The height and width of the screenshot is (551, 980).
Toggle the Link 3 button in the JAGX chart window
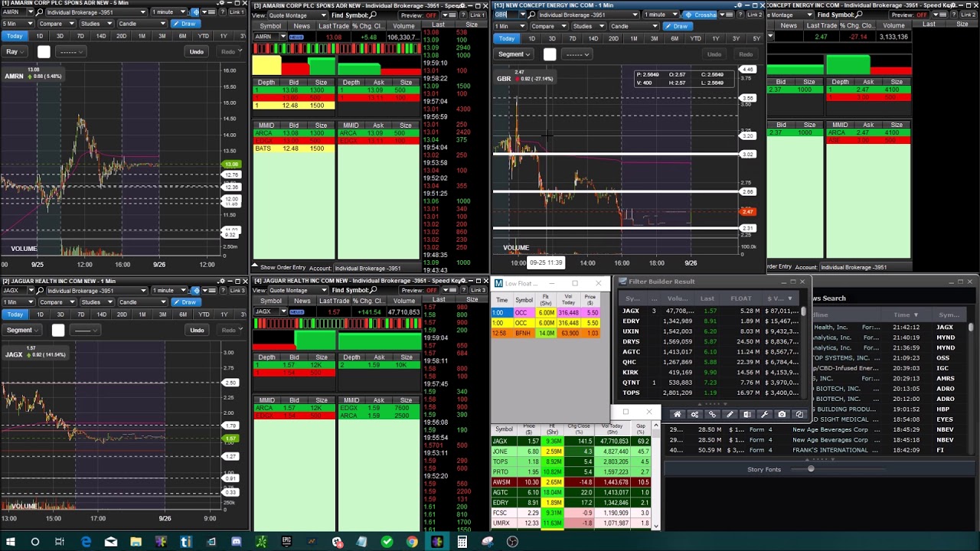[x=238, y=290]
